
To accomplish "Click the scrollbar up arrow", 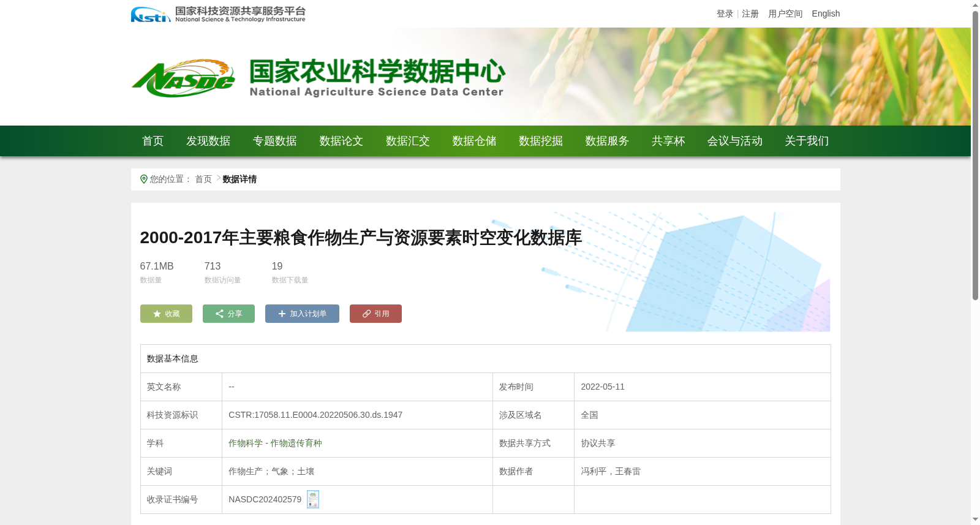I will click(975, 5).
